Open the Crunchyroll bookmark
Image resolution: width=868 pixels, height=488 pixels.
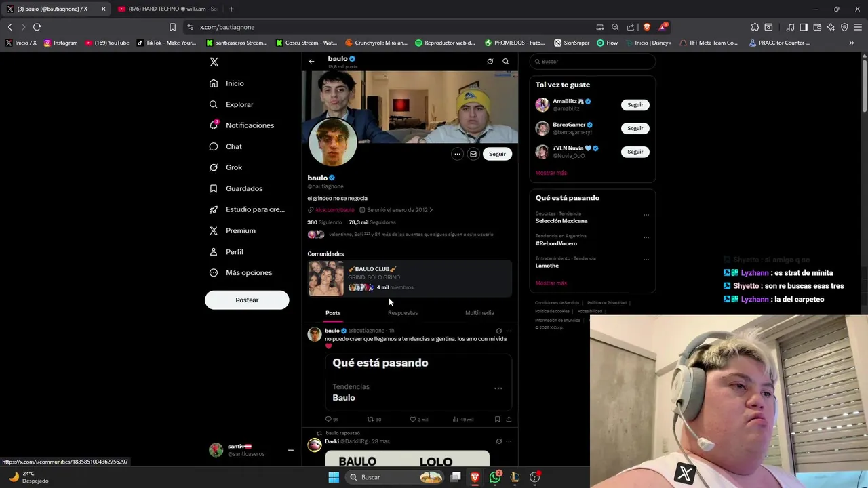point(376,43)
